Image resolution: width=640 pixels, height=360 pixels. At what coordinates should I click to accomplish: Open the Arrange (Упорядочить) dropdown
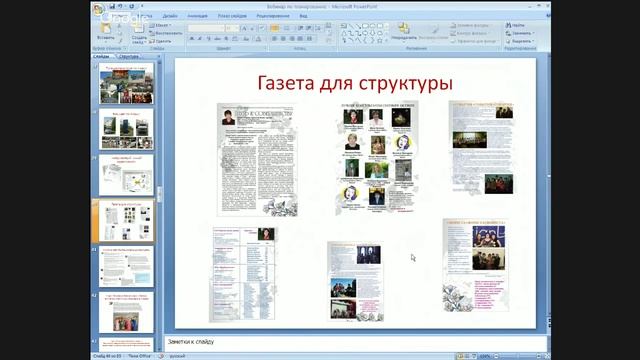[404, 32]
